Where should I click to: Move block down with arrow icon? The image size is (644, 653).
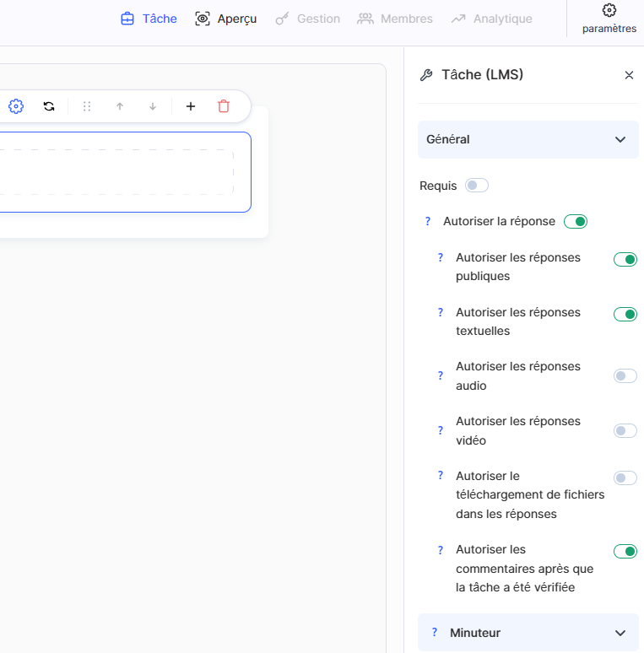tap(153, 106)
